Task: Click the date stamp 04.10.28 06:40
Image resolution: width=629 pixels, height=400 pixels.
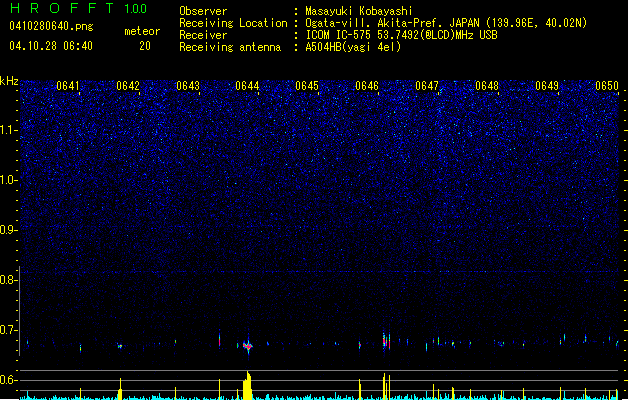Action: [51, 46]
